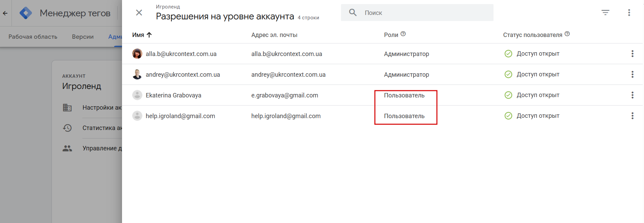Click the search magnifier icon
This screenshot has width=644, height=223.
(353, 13)
